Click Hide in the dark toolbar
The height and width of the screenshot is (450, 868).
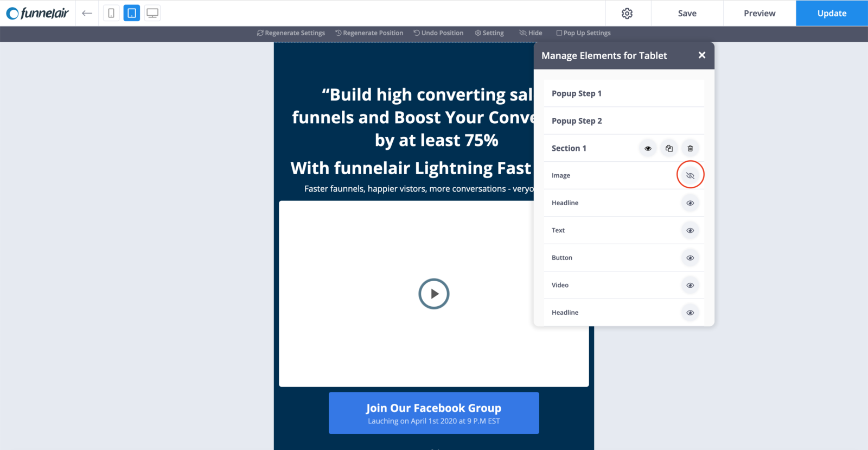click(531, 33)
